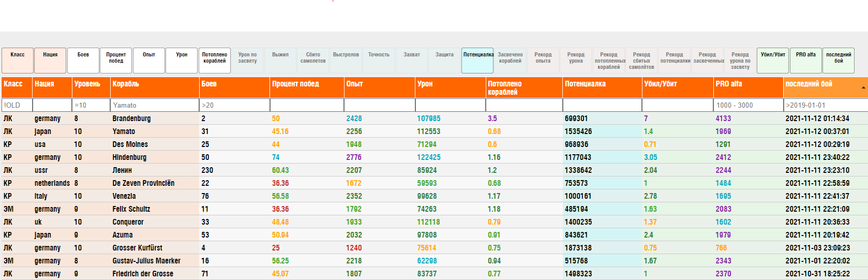This screenshot has height=280, width=868.
Task: Focus the level filter field showing =10
Action: coord(91,105)
